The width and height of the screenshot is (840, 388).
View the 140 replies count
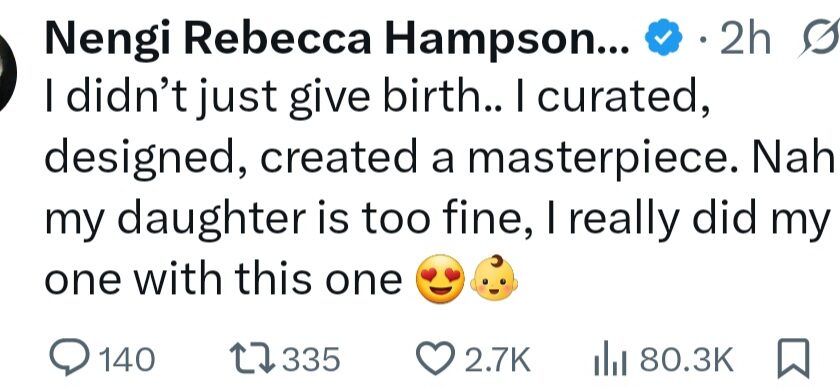(128, 360)
